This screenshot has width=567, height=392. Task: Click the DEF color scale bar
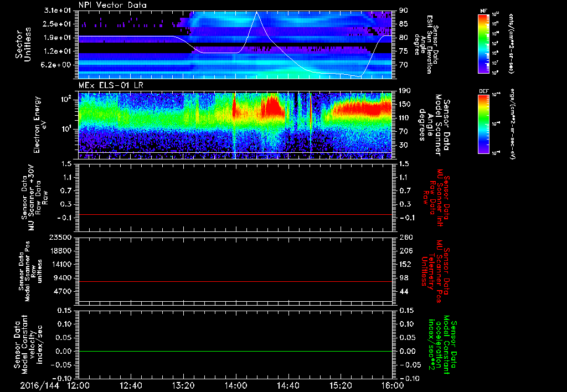[483, 124]
